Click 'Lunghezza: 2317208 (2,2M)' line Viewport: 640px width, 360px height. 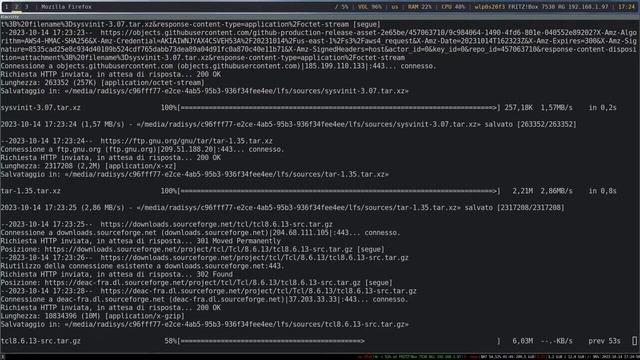pyautogui.click(x=89, y=166)
